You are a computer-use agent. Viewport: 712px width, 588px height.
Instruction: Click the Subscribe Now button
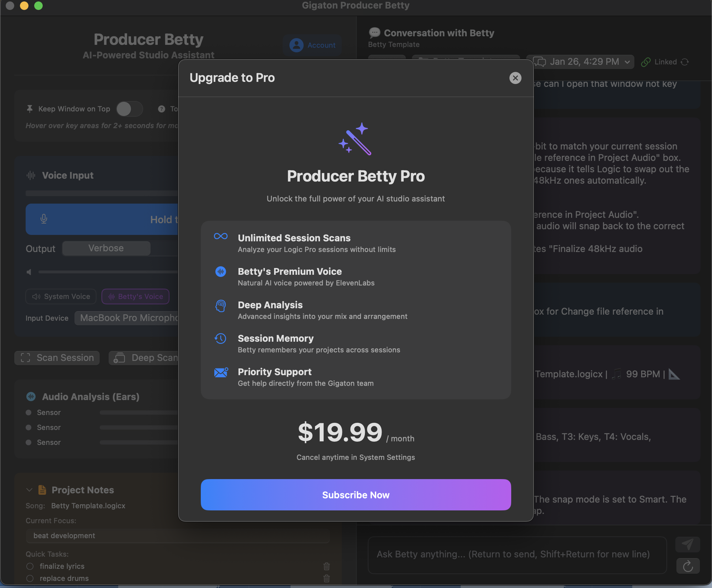click(356, 494)
